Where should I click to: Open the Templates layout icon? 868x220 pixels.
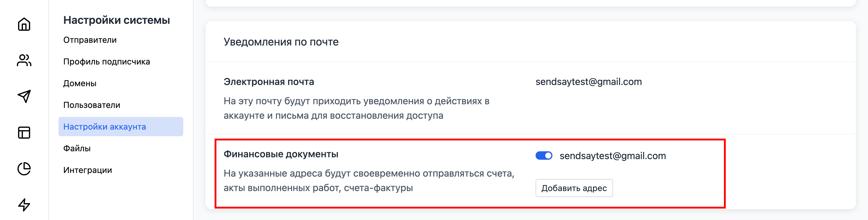point(24,133)
